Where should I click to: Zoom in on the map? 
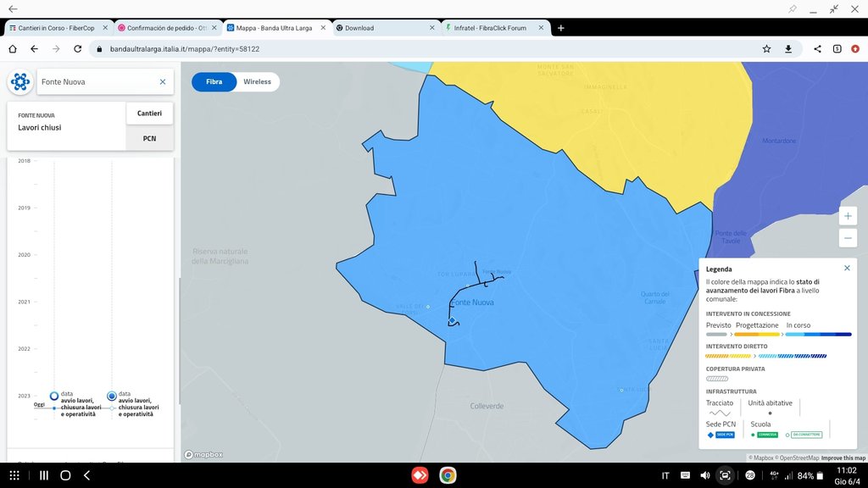tap(848, 216)
